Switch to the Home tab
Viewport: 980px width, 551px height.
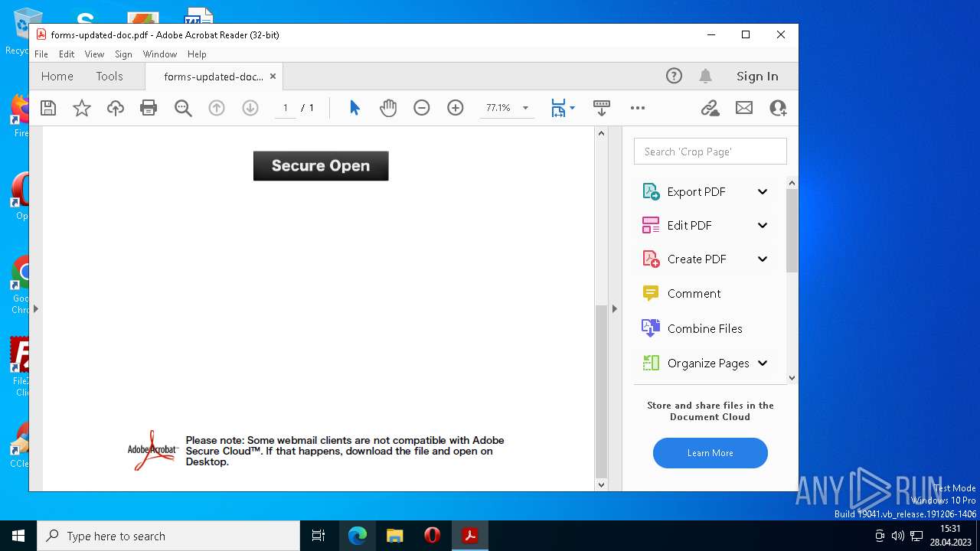click(x=57, y=76)
